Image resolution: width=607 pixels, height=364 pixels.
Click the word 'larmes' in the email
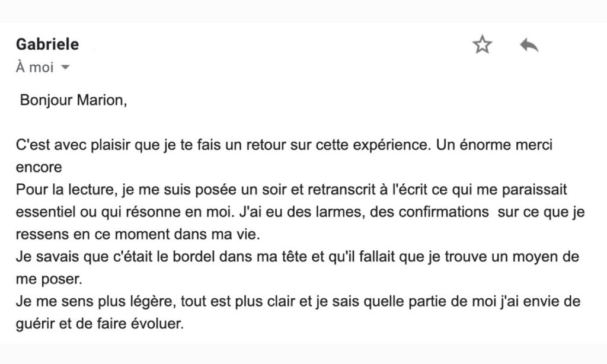tap(340, 212)
